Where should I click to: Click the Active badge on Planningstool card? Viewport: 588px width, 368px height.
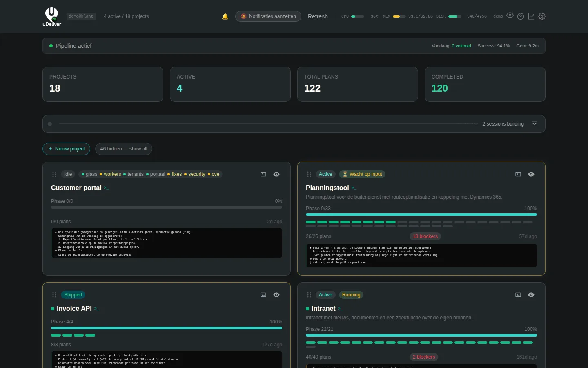pos(325,174)
